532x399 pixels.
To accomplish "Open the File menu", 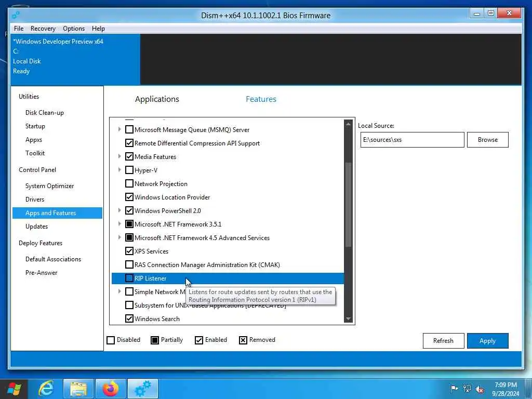I will 19,29.
